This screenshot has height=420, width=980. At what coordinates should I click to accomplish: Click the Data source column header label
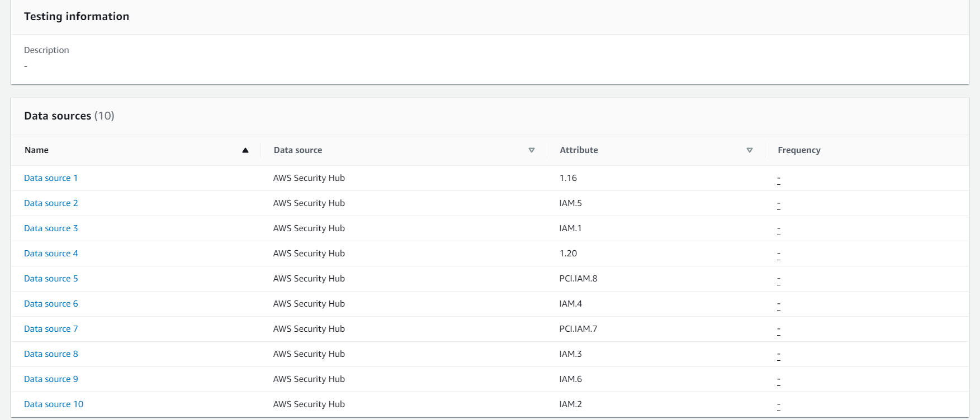[298, 150]
